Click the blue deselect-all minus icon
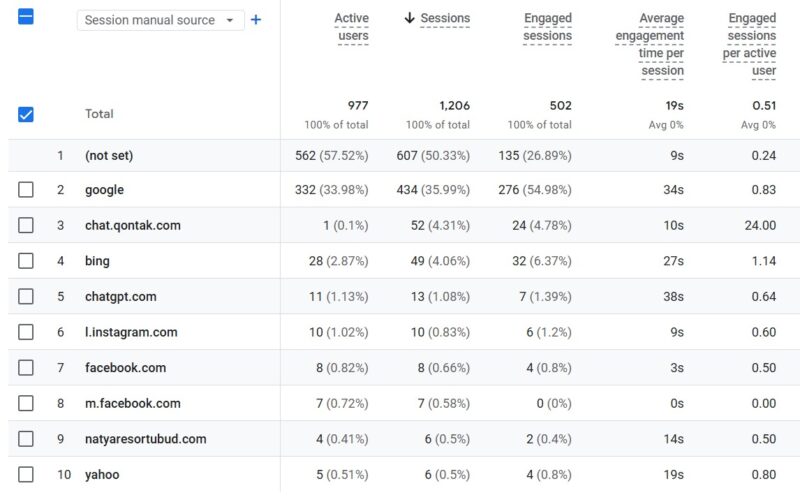The image size is (800, 502). (x=26, y=16)
